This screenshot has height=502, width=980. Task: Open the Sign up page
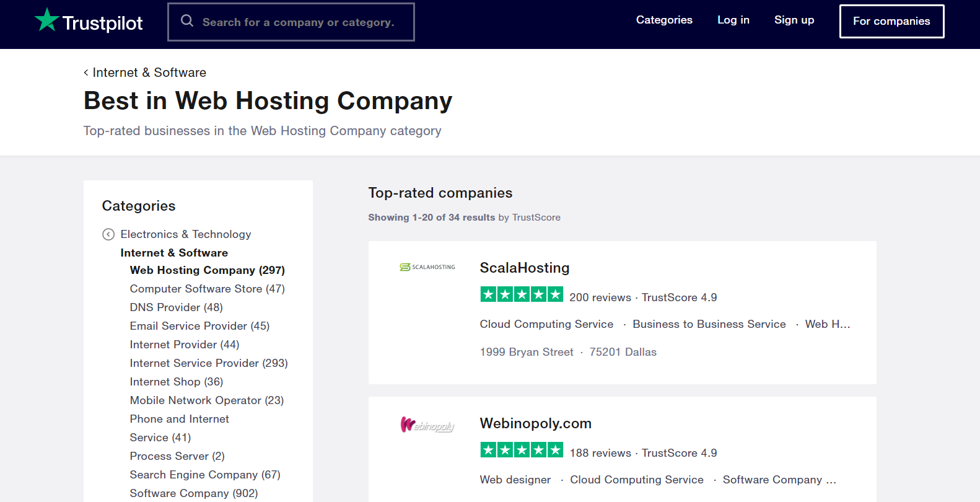[794, 20]
